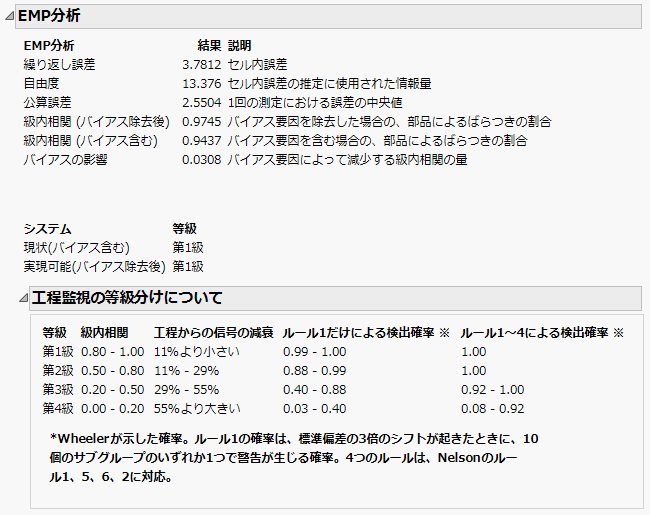Select the 0.0308 result value
The image size is (650, 515).
(x=201, y=160)
